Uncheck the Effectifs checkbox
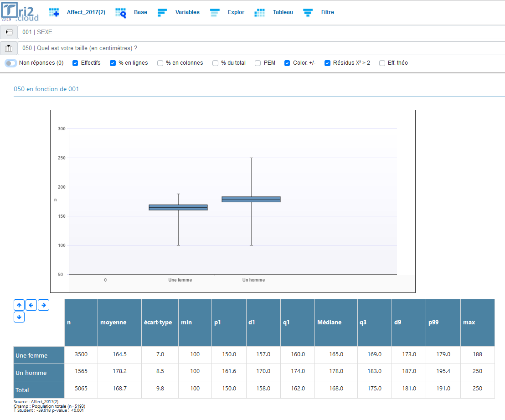Screen dimensions: 505x420 pyautogui.click(x=76, y=63)
